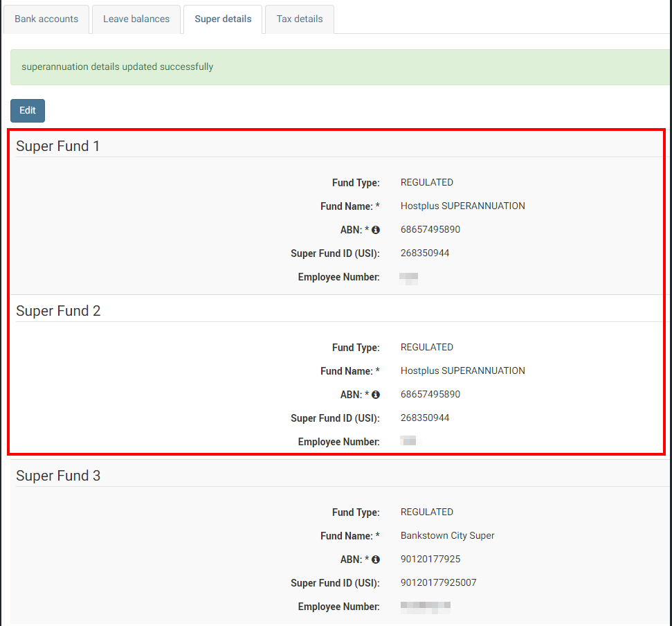This screenshot has height=626, width=672.
Task: Click fund name Bankstown City Super
Action: (448, 535)
